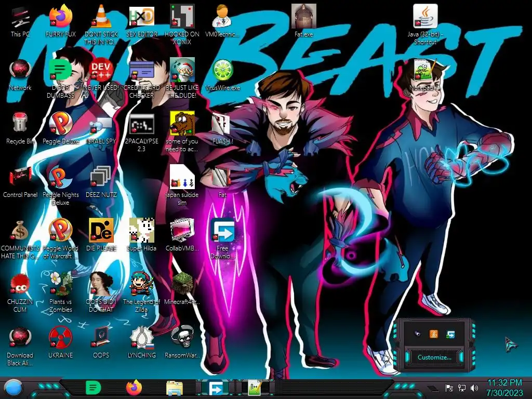
Task: Click Customize... in the tray popup
Action: click(x=434, y=357)
